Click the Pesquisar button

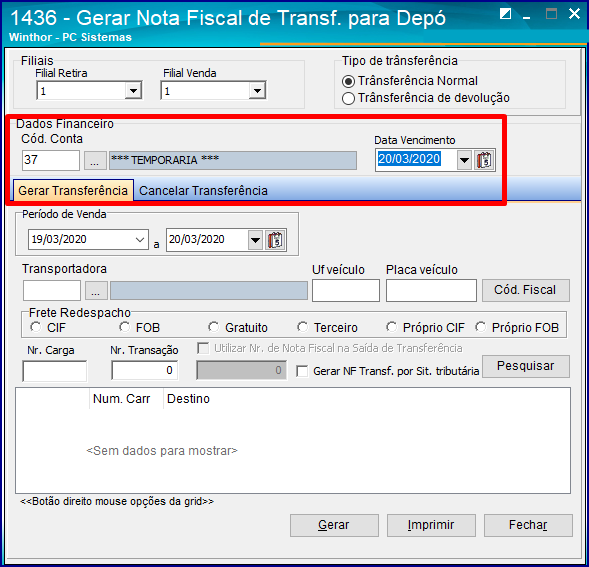pos(526,366)
